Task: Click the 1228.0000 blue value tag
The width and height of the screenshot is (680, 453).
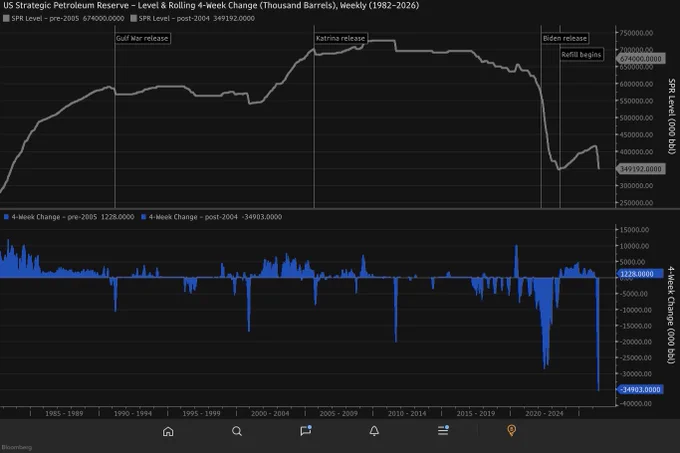Action: 639,274
